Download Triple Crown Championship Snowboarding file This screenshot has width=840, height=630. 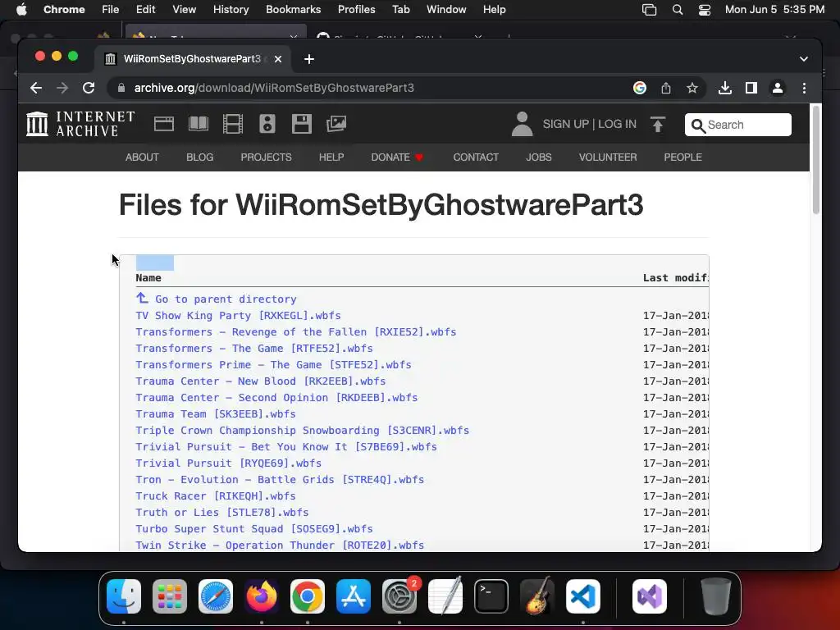click(302, 430)
